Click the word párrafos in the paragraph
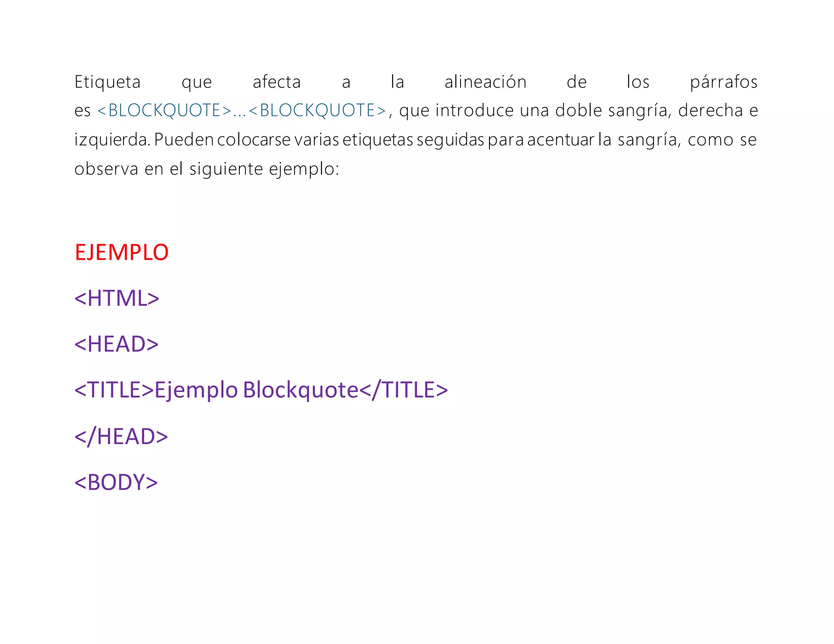The image size is (834, 644). click(724, 82)
